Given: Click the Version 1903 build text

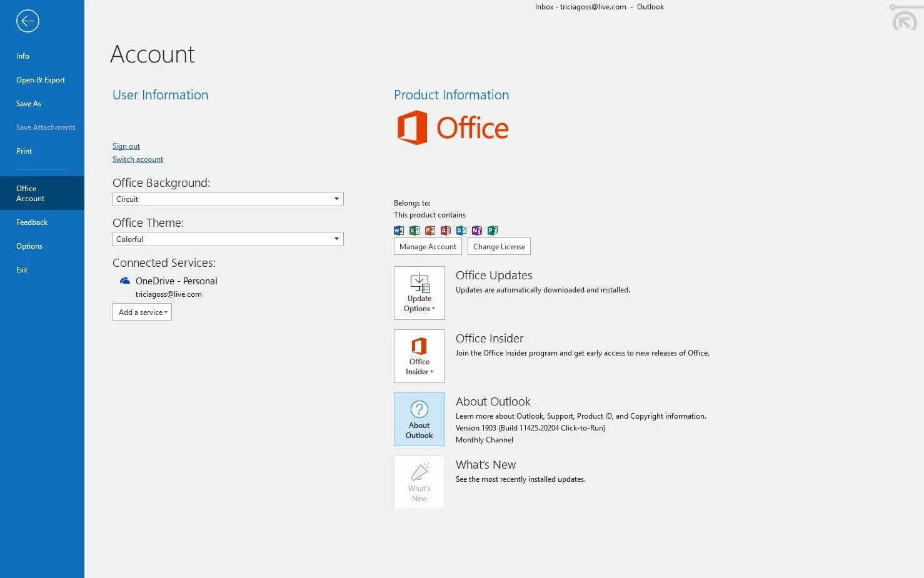Looking at the screenshot, I should [531, 428].
